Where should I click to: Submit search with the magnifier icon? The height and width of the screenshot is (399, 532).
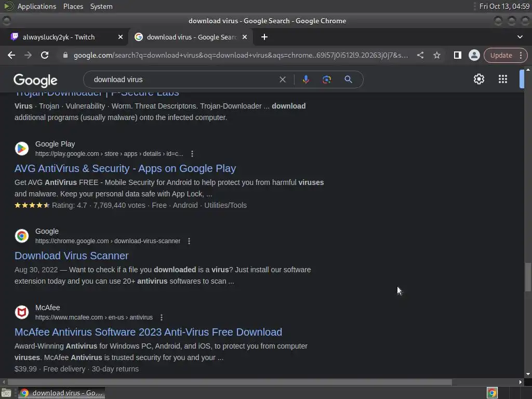point(348,79)
